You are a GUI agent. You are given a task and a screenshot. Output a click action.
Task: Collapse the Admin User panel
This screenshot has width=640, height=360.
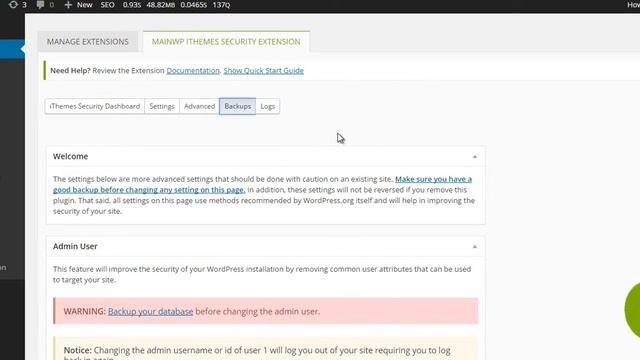tap(475, 247)
